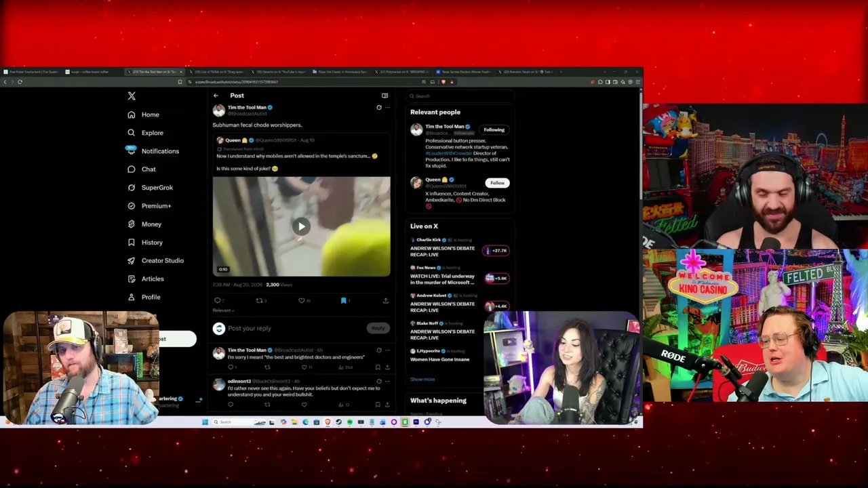Click the X search box
868x488 pixels.
459,96
